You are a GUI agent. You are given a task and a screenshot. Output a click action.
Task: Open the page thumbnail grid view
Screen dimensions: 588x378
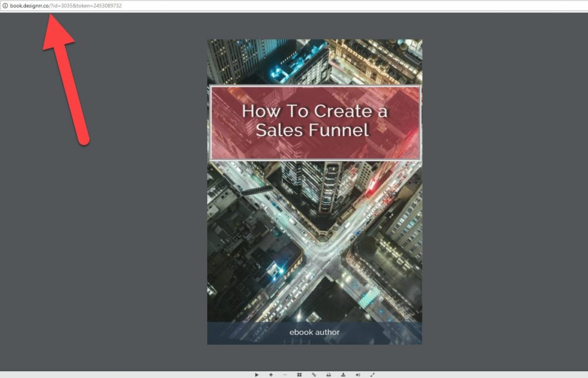tap(299, 374)
